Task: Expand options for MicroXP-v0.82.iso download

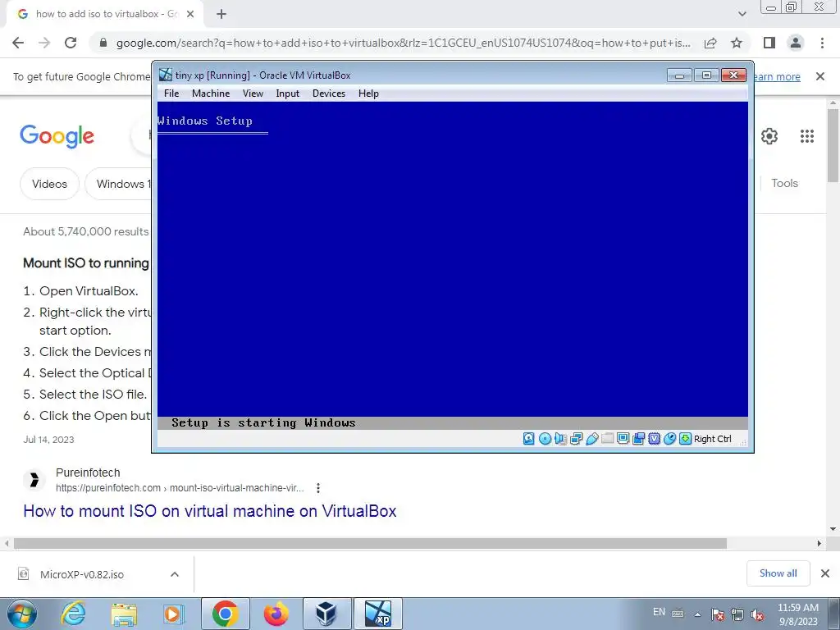Action: [174, 574]
